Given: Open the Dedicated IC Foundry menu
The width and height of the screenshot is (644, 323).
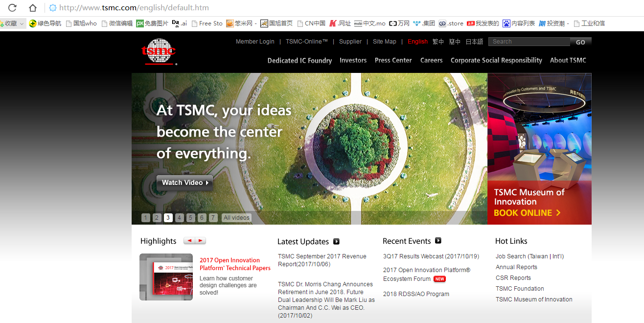Looking at the screenshot, I should 299,60.
